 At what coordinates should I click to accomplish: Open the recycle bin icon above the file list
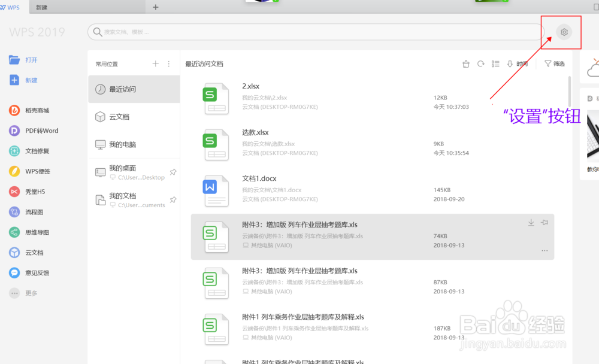pos(466,63)
